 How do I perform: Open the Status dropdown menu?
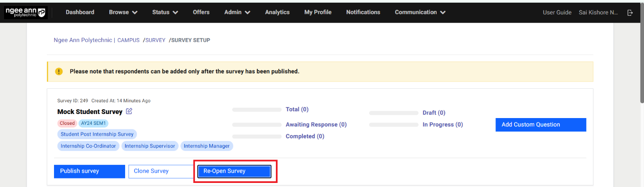[165, 12]
